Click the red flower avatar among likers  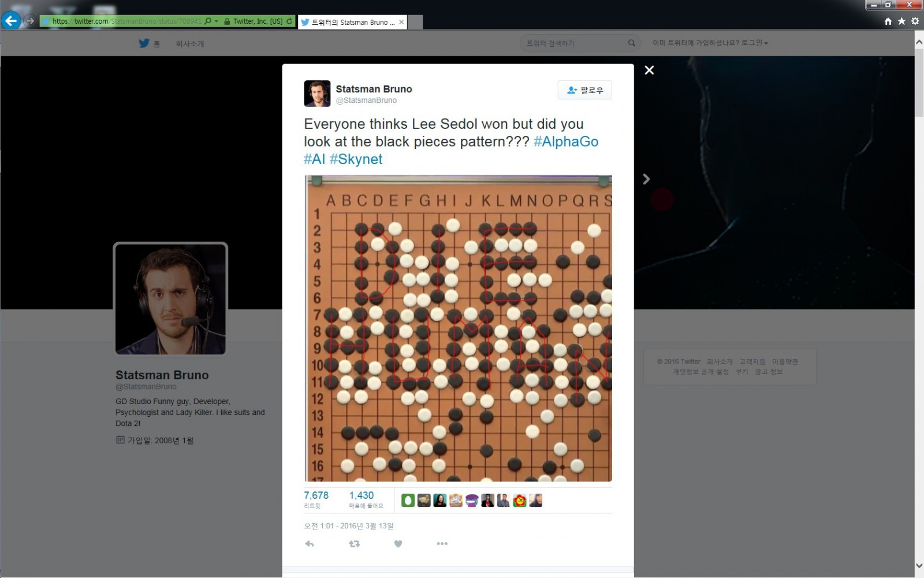pyautogui.click(x=520, y=501)
